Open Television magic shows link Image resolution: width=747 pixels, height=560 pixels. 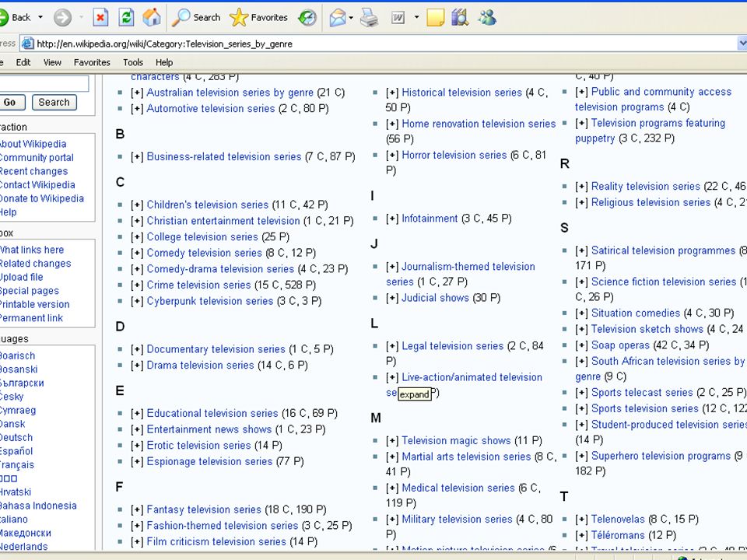(x=456, y=441)
